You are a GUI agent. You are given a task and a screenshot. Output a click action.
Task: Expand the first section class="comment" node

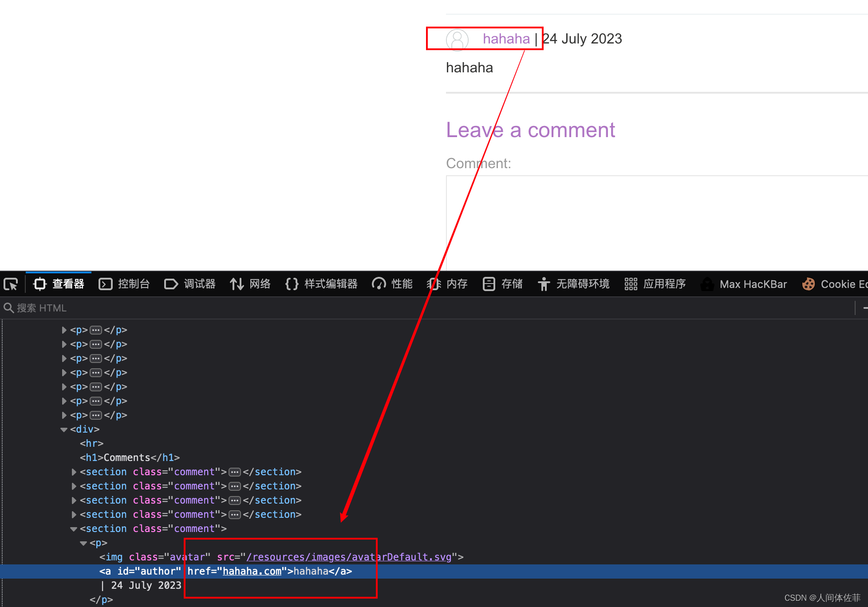pos(74,472)
